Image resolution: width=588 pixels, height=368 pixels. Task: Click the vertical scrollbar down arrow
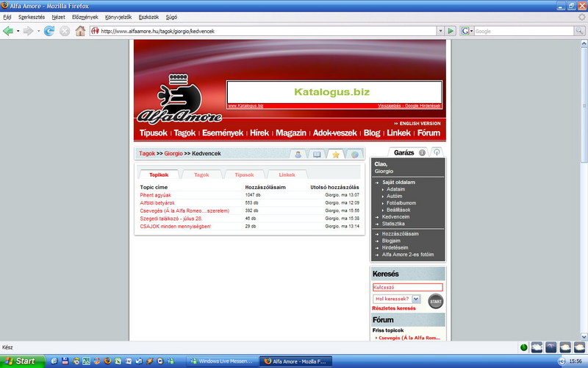coord(584,337)
